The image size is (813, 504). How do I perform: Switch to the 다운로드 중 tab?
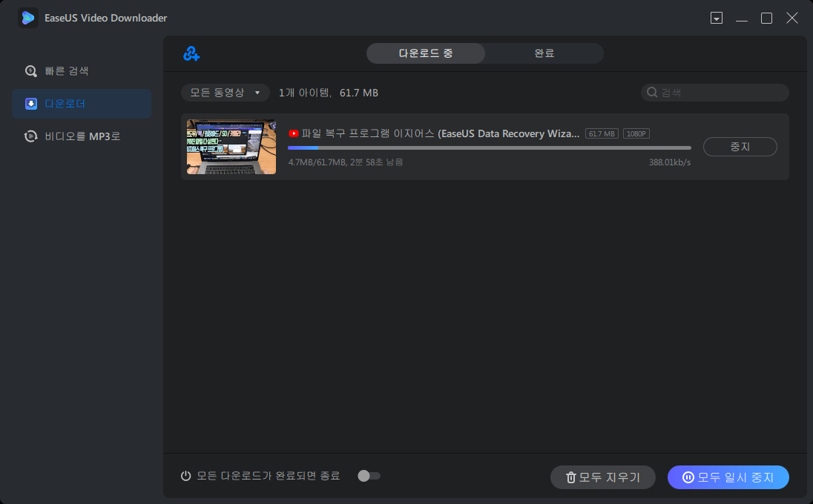[x=426, y=53]
